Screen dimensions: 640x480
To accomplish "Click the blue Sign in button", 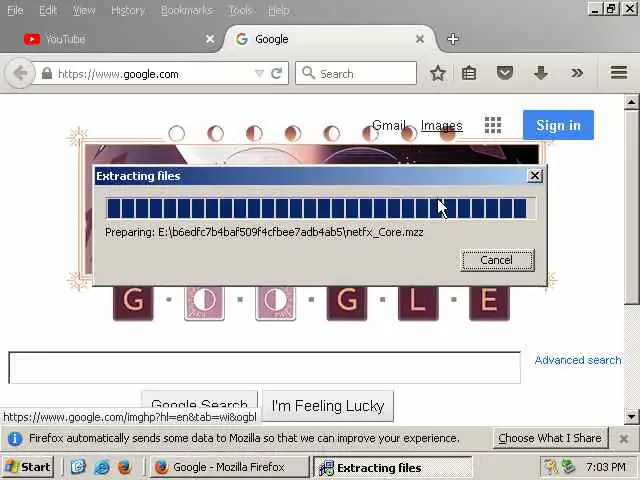I will pyautogui.click(x=558, y=125).
